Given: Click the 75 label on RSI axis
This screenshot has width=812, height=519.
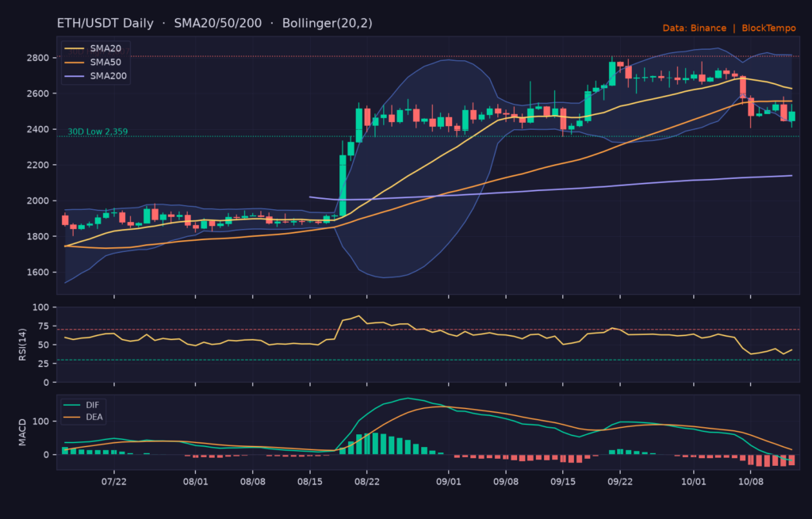Looking at the screenshot, I should coord(44,326).
